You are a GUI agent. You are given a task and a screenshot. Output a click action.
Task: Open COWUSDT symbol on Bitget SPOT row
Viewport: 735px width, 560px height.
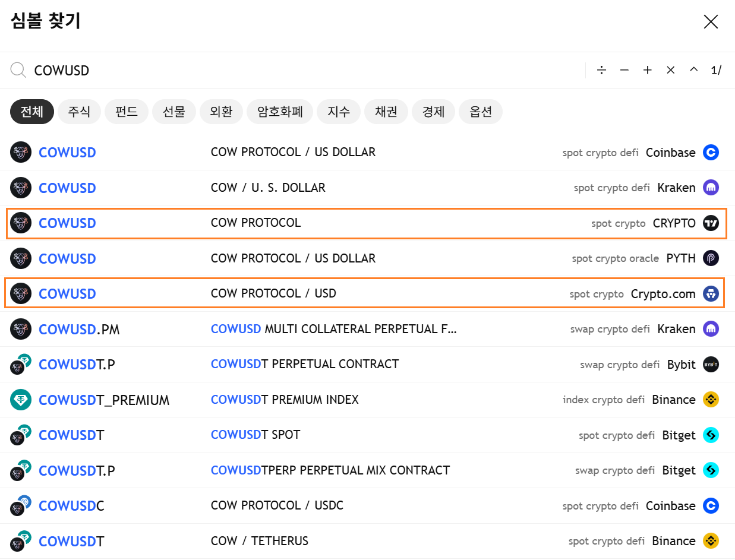(71, 435)
